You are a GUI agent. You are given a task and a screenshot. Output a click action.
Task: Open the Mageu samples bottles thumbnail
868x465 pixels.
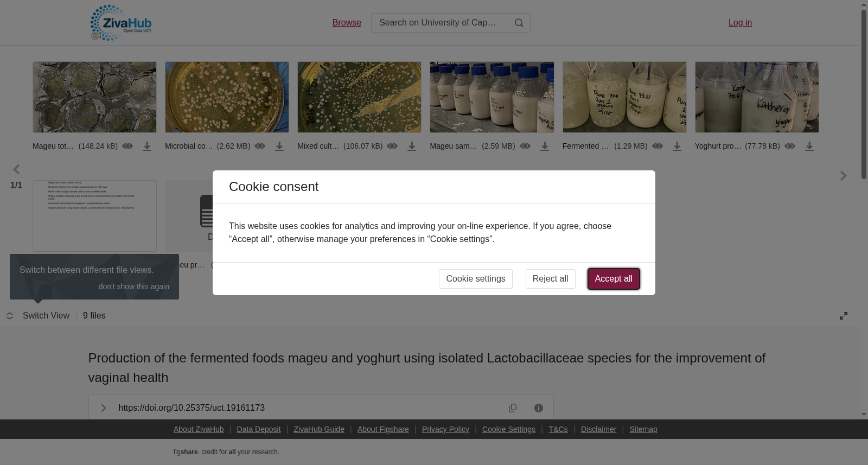[492, 97]
